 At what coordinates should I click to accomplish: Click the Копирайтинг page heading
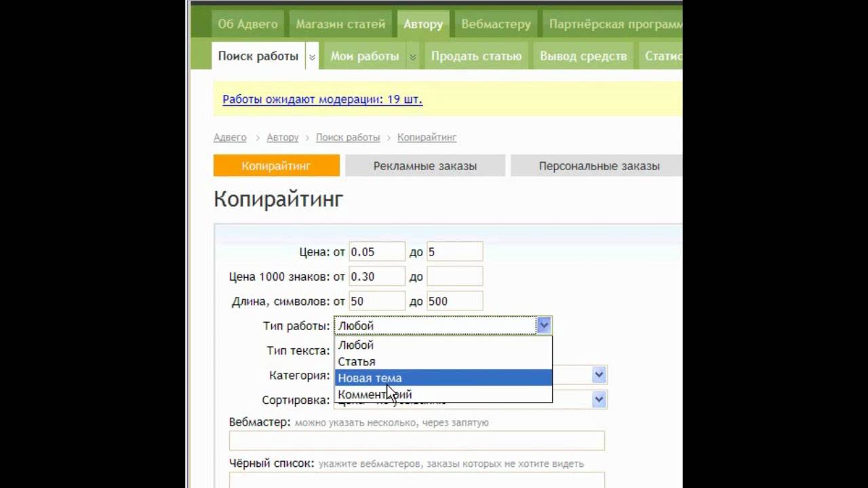click(279, 199)
